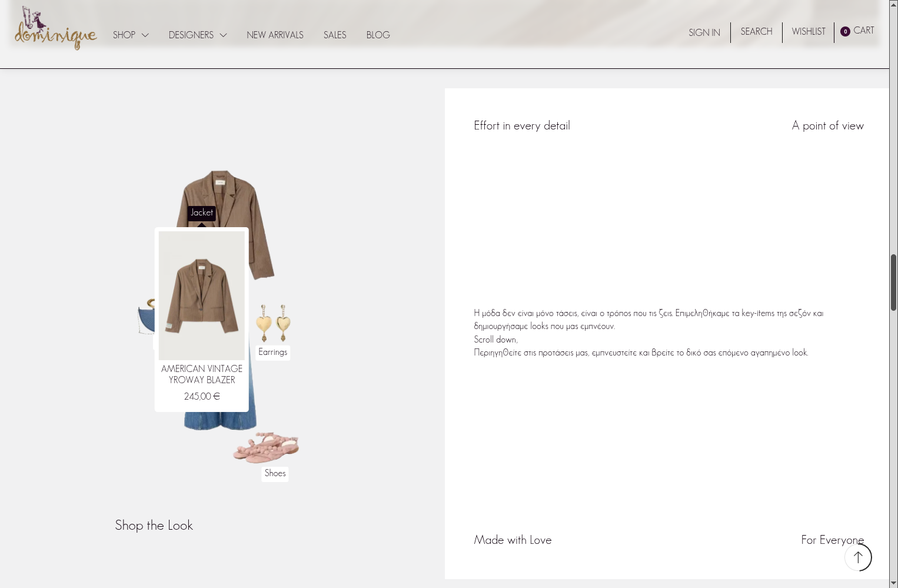Screen dimensions: 898x588
Task: Open the blazer product thumbnail
Action: (x=202, y=295)
